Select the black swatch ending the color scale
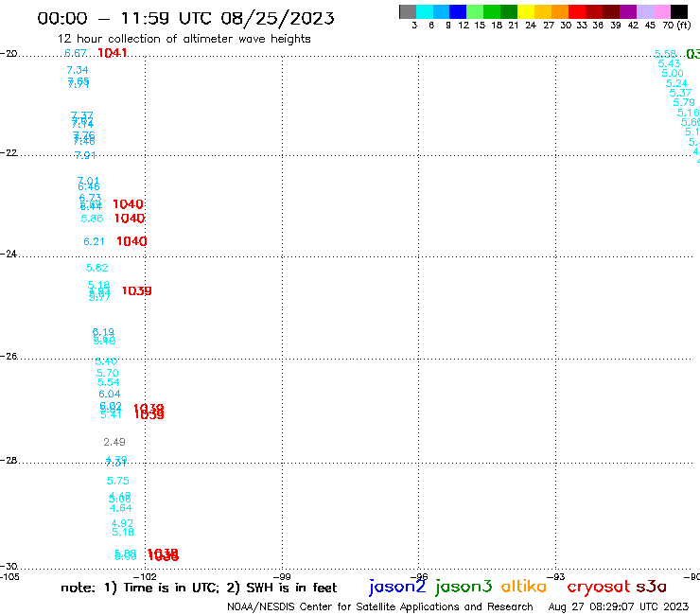The width and height of the screenshot is (700, 615). click(679, 11)
